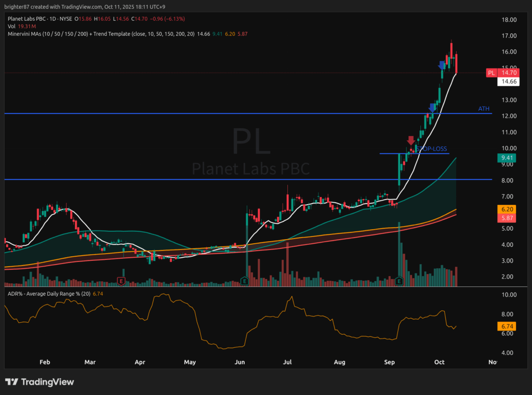Select the blue arrow just above ATH line

pyautogui.click(x=432, y=108)
